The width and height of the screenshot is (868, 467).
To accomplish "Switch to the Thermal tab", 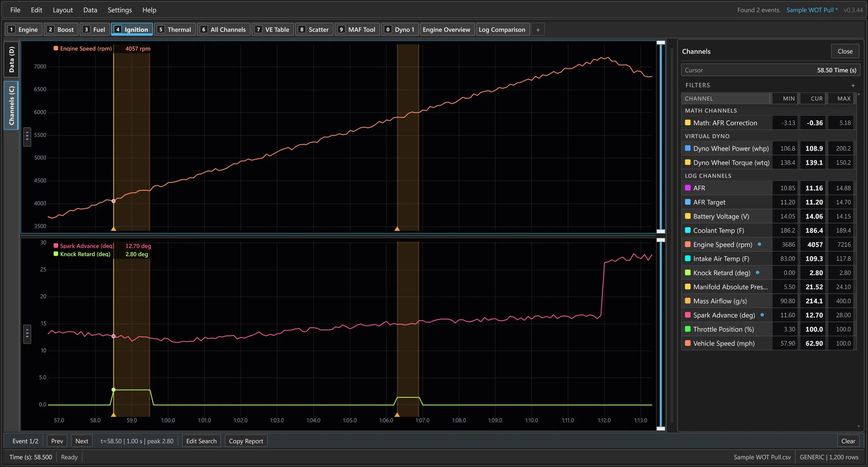I will [x=175, y=30].
